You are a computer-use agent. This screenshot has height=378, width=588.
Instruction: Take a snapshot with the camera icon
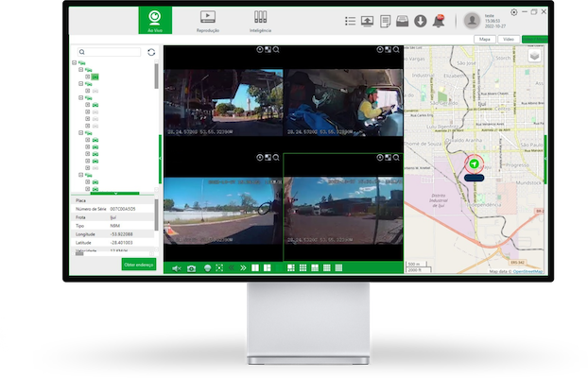coord(191,268)
